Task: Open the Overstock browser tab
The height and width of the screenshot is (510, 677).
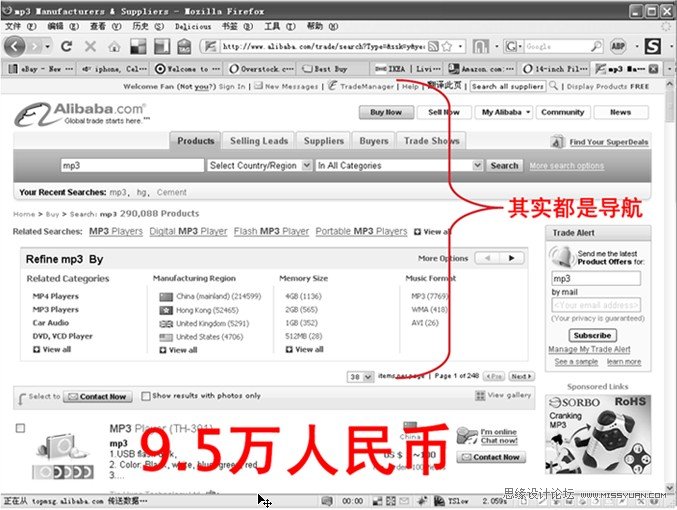Action: click(x=261, y=69)
